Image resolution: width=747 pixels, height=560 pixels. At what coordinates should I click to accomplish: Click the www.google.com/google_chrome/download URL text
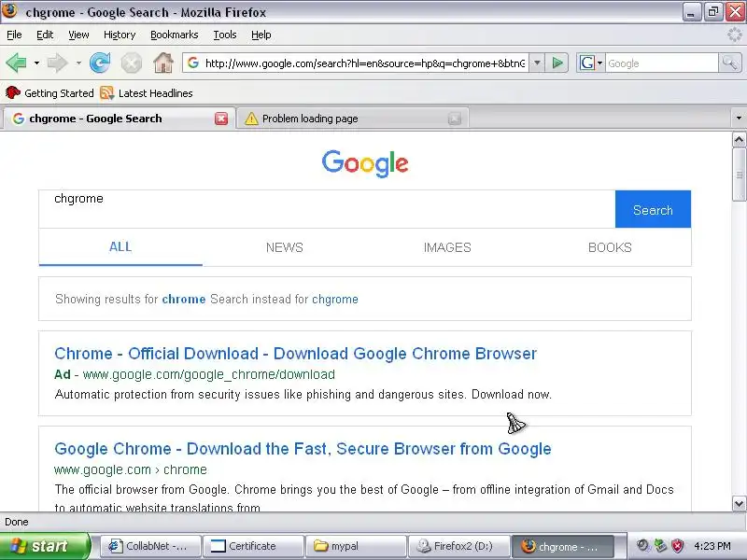point(208,375)
